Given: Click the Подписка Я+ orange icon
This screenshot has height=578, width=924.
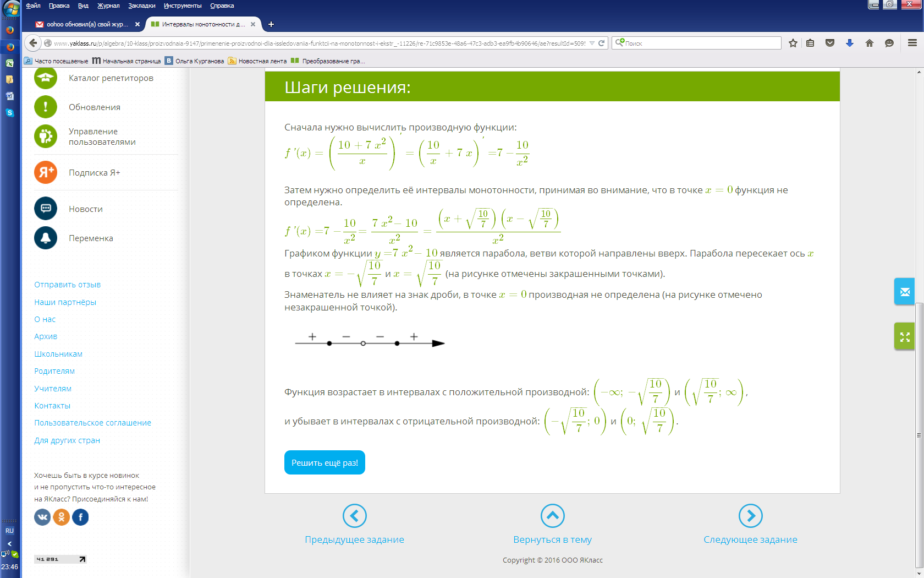Looking at the screenshot, I should pos(46,172).
